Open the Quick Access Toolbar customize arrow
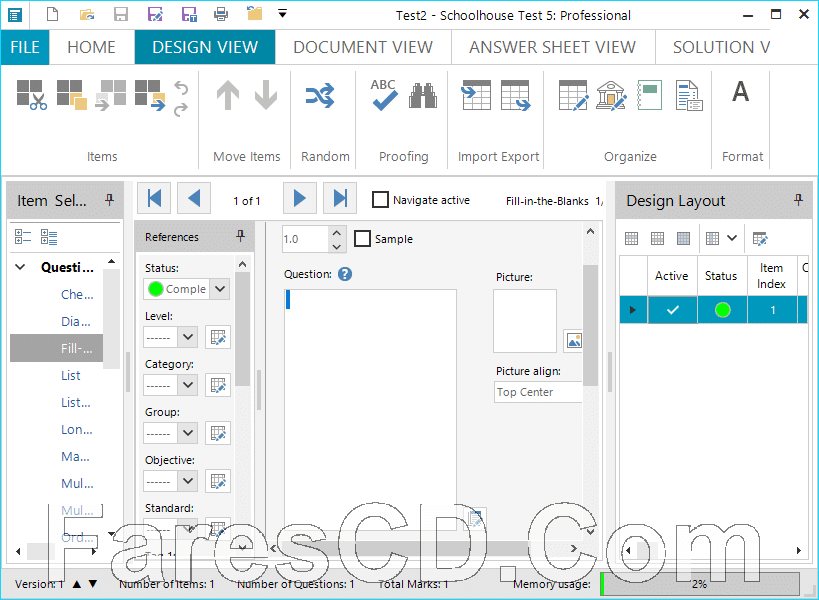This screenshot has width=819, height=600. [283, 14]
